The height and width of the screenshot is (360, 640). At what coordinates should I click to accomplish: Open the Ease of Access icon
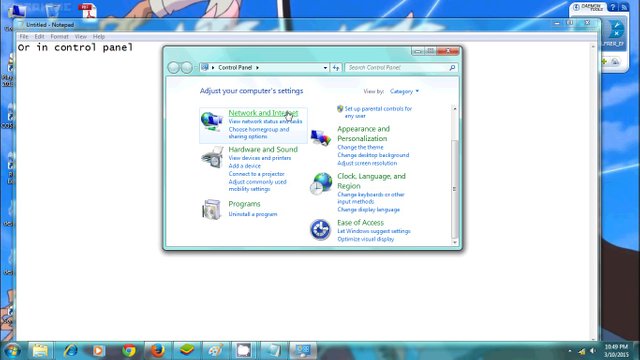pos(320,230)
